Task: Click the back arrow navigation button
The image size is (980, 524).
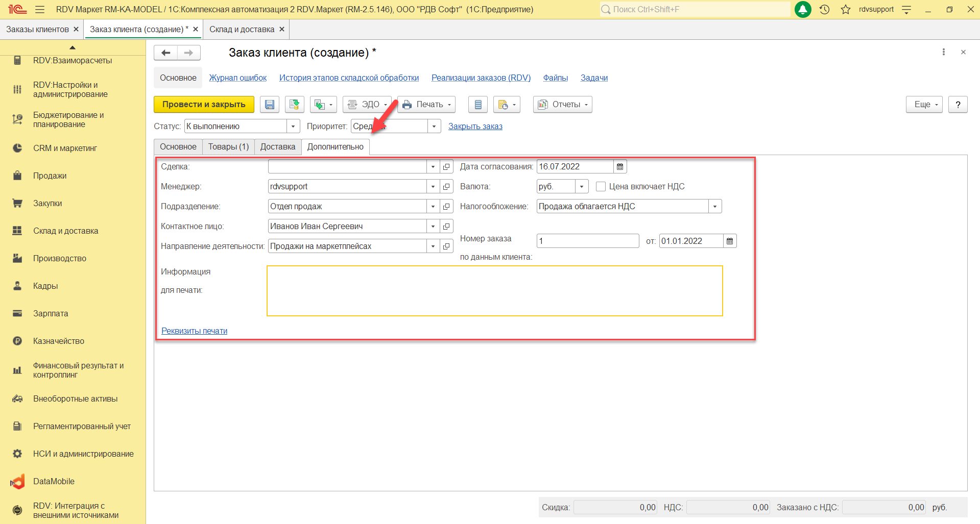Action: [165, 53]
